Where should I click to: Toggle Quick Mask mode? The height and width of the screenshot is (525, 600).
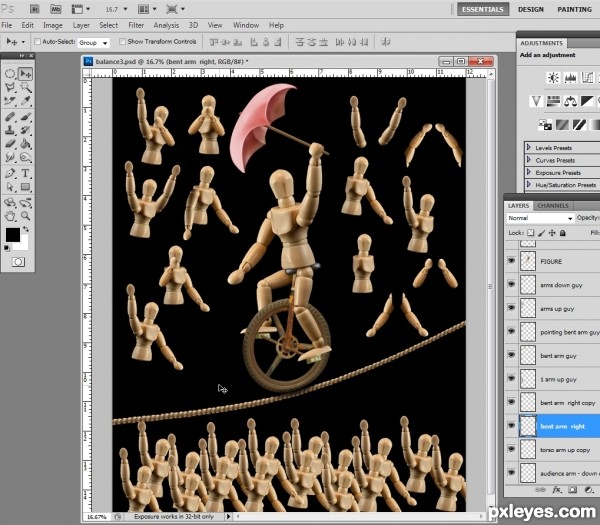(x=18, y=262)
